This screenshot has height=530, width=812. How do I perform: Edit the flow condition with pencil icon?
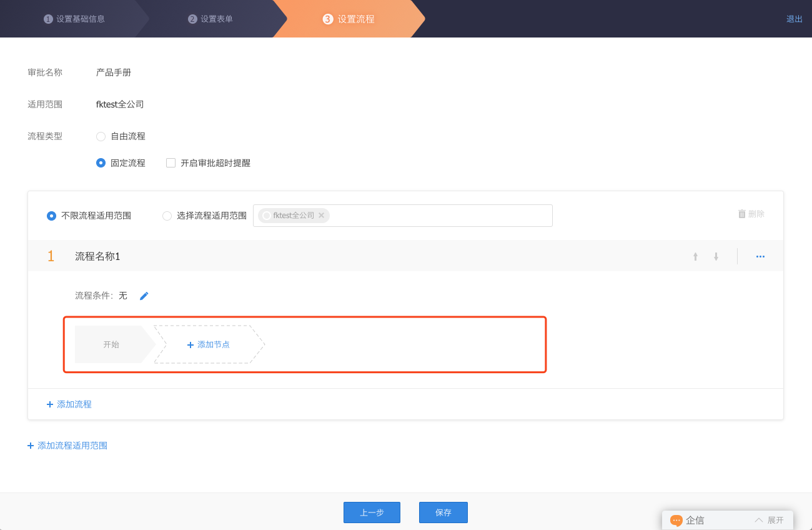coord(144,296)
